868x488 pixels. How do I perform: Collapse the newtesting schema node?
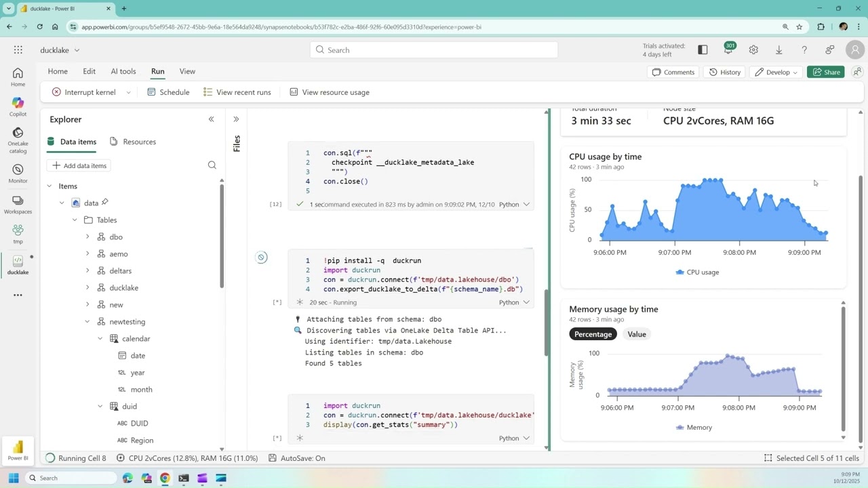point(87,321)
